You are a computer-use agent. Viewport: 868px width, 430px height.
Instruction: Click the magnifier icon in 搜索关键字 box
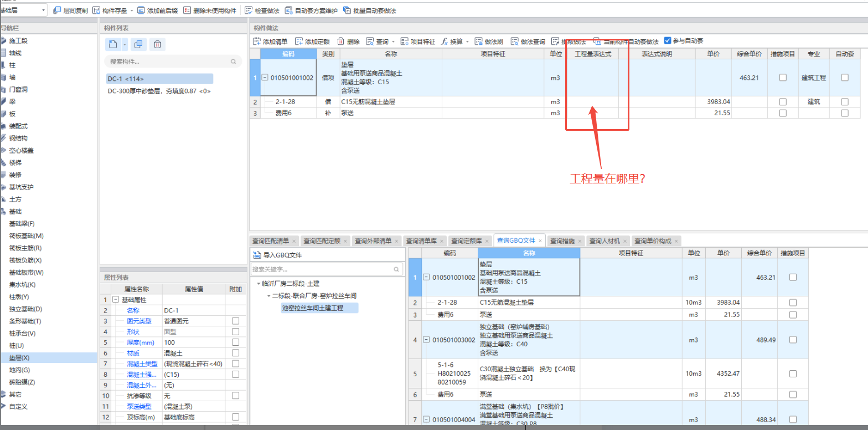click(x=396, y=269)
